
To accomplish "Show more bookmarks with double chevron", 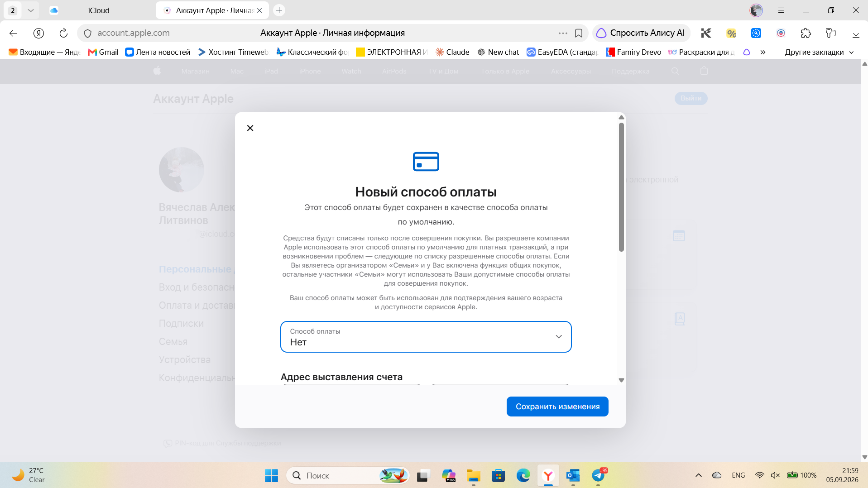I will (763, 52).
